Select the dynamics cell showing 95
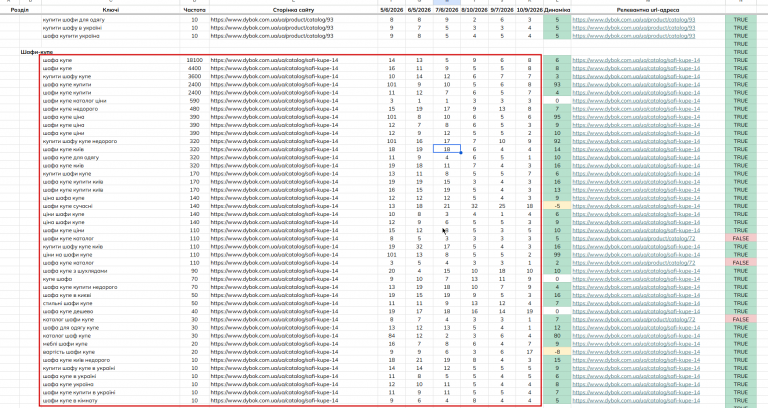Viewport: 768px width, 408px height. 557,117
